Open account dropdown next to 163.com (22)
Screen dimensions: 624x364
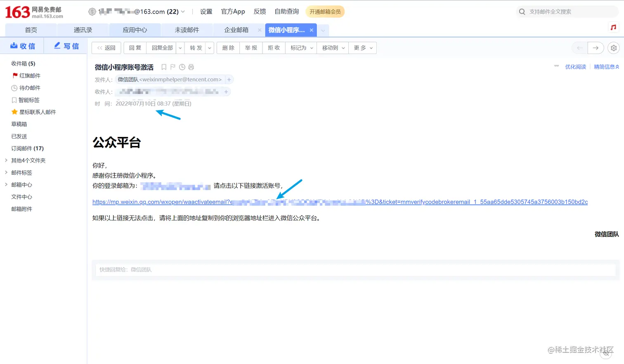(183, 12)
